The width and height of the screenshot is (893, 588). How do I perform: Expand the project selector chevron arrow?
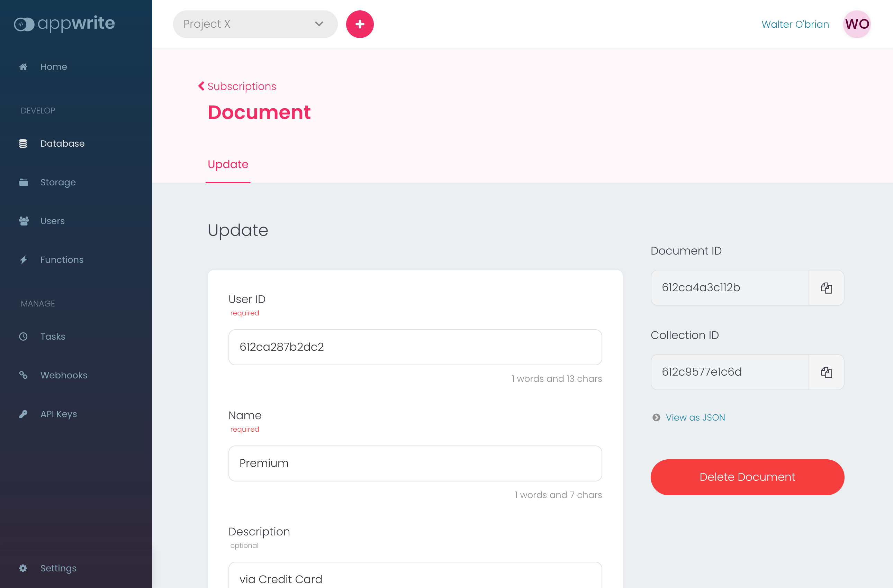[x=319, y=24]
